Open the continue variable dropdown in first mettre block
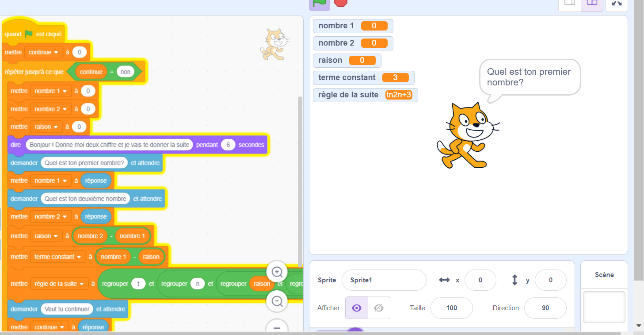The height and width of the screenshot is (335, 644). pyautogui.click(x=43, y=52)
